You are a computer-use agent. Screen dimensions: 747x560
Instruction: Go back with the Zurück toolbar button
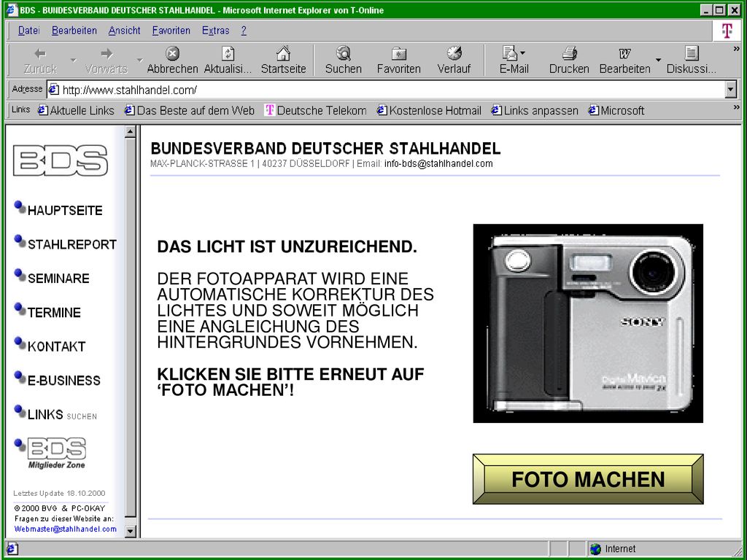click(x=40, y=60)
